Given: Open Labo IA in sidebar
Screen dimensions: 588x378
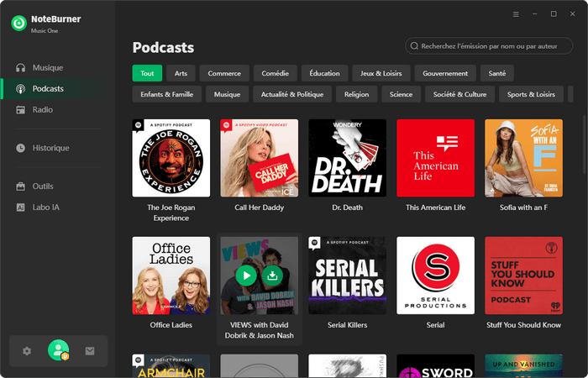Looking at the screenshot, I should click(45, 207).
